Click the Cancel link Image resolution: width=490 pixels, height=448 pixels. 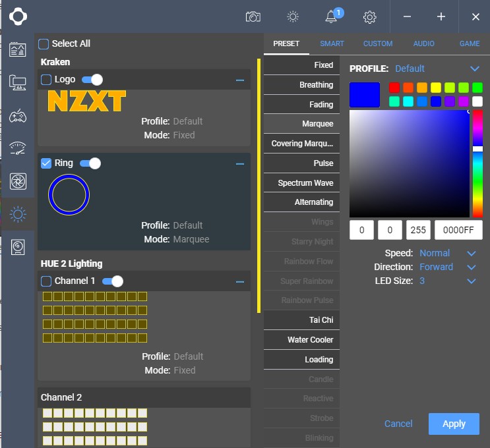click(x=398, y=424)
